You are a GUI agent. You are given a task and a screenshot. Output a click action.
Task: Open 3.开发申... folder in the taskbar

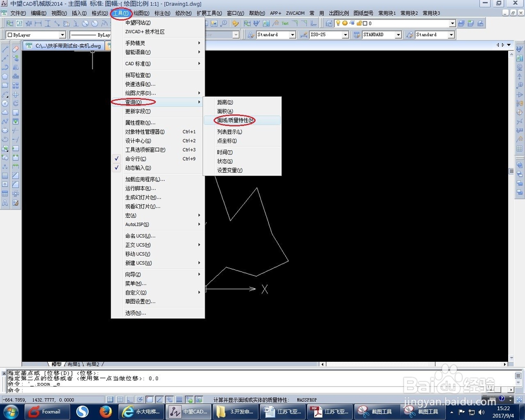pos(236,412)
